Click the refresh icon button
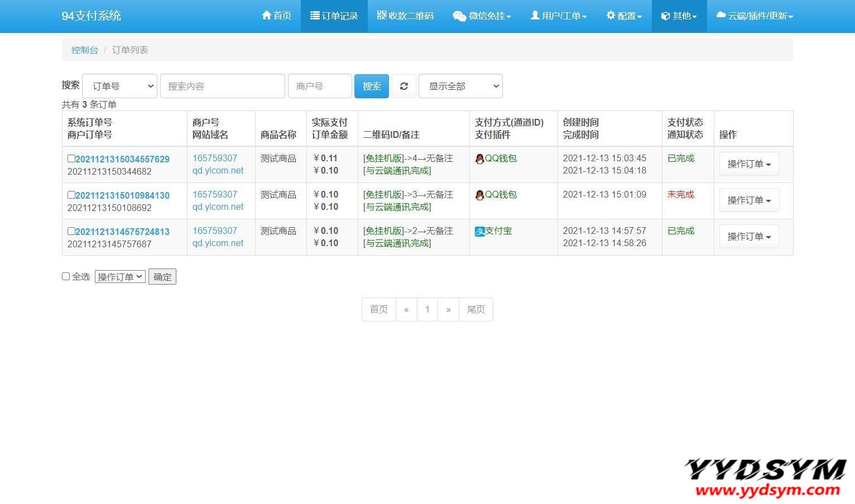Viewport: 855px width, 504px height. (404, 86)
